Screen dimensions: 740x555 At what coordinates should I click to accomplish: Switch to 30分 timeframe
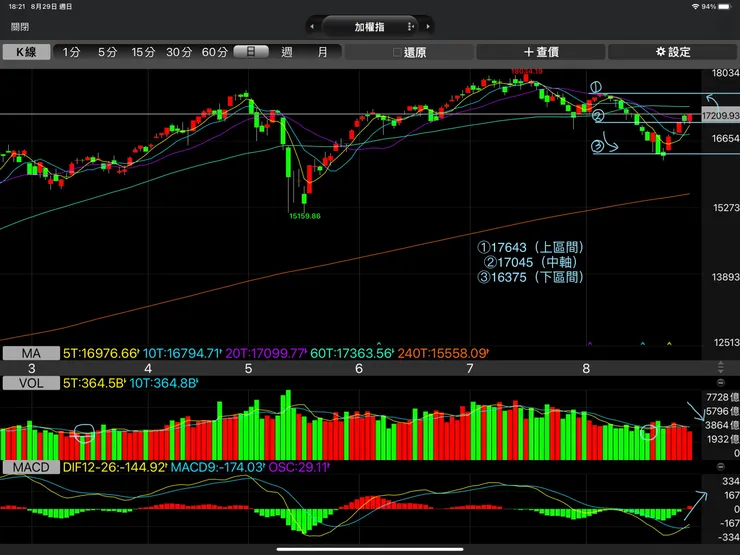179,52
